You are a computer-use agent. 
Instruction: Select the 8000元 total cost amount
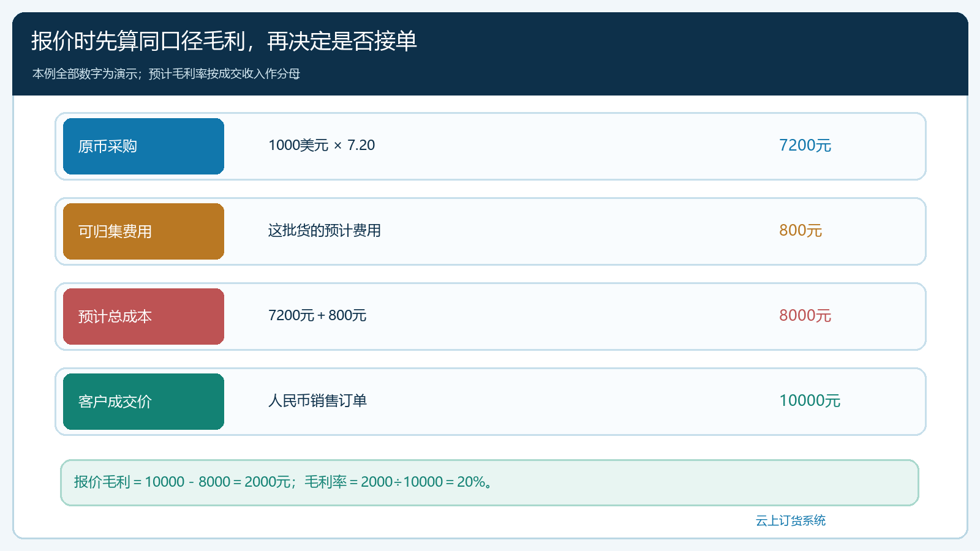(805, 316)
